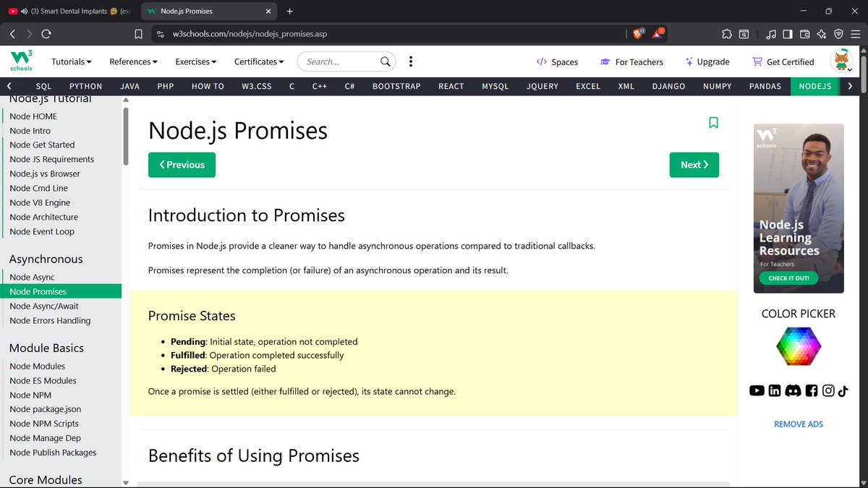
Task: Open the Brave VPN shield icon
Action: (838, 34)
